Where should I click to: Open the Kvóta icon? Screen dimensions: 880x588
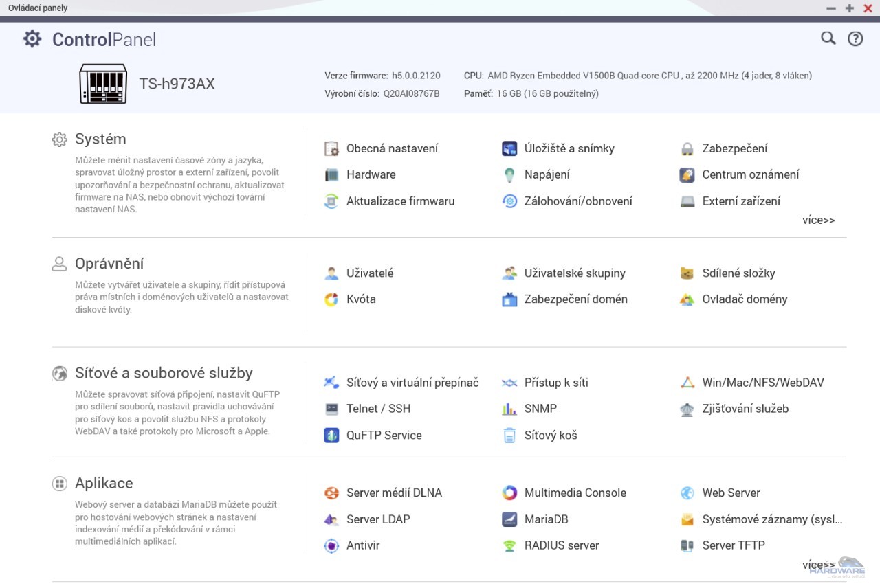331,299
